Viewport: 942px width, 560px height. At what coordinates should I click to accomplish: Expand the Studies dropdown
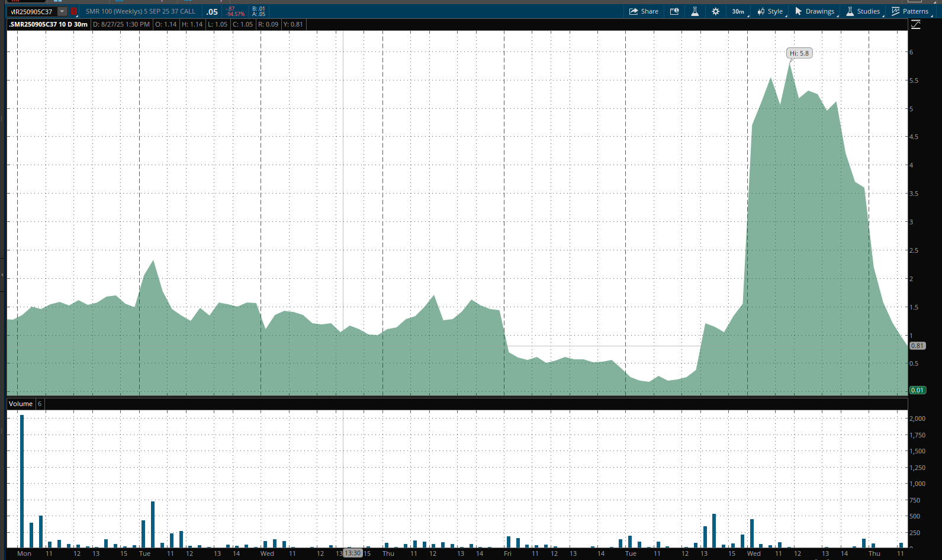(863, 11)
